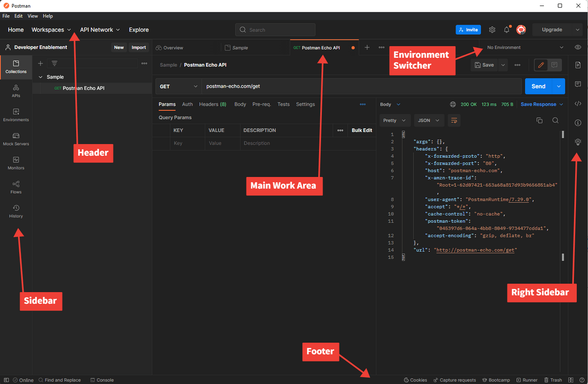
Task: Open the notifications bell
Action: click(x=507, y=29)
